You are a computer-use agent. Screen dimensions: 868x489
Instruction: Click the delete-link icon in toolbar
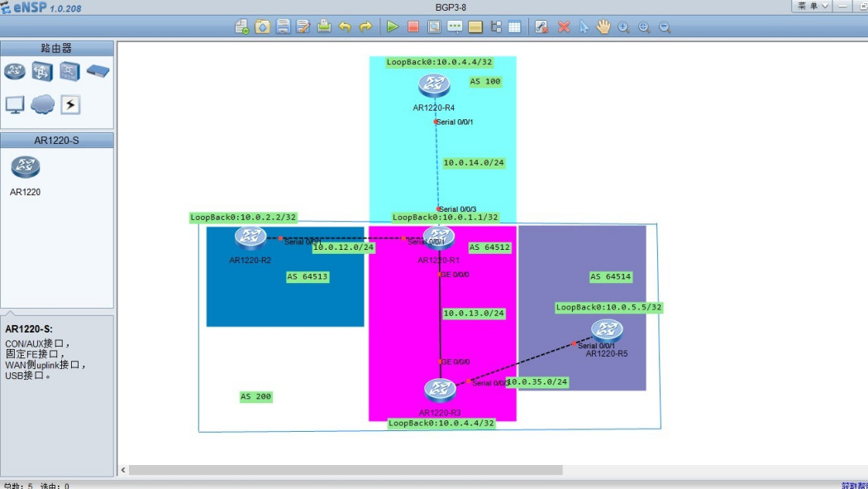(x=541, y=26)
